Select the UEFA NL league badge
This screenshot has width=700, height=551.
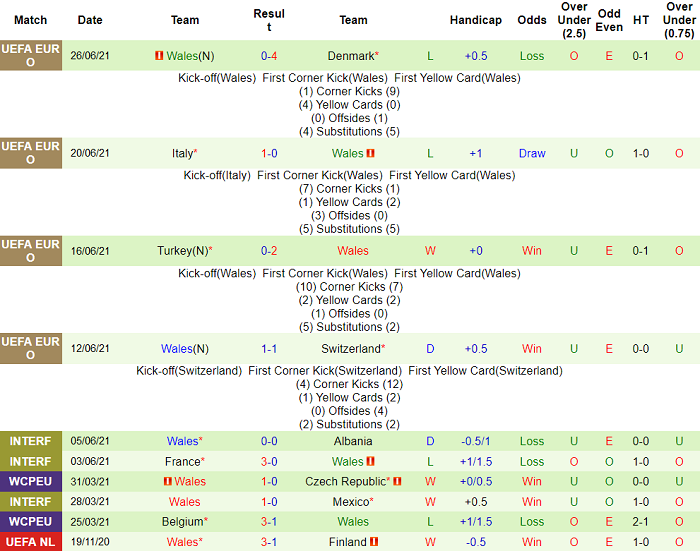coord(31,542)
